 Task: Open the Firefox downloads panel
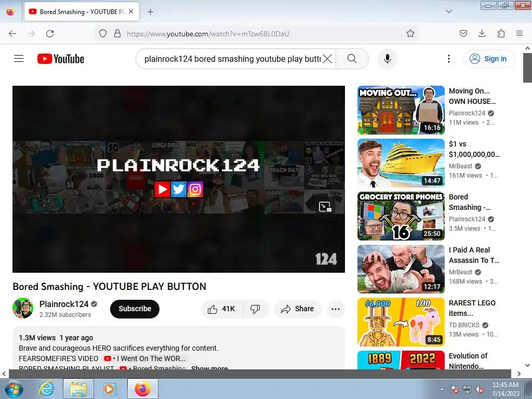coord(482,33)
